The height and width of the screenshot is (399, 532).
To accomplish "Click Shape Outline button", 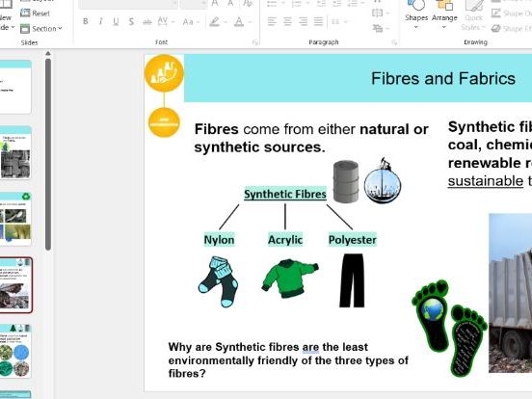I will pos(512,13).
